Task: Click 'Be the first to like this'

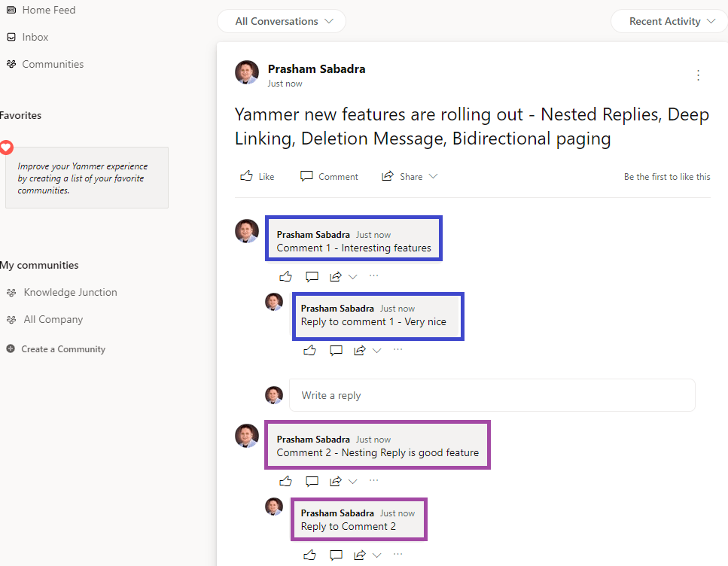Action: click(x=666, y=176)
